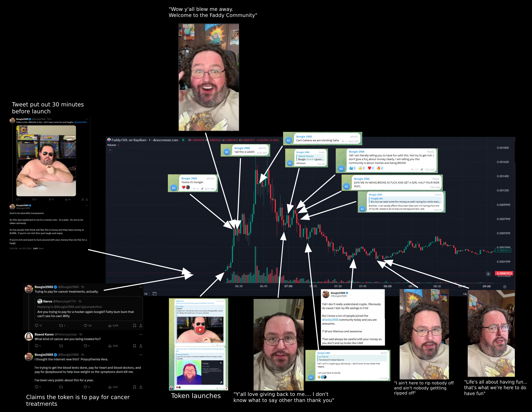Open the shirtless arcade video thumbnail in tweet
This screenshot has width=532, height=412.
(x=46, y=161)
